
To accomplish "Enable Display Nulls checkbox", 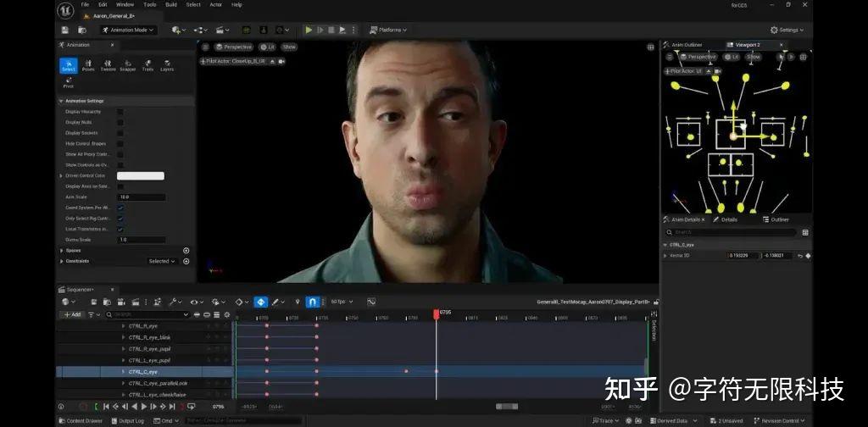I will 120,122.
